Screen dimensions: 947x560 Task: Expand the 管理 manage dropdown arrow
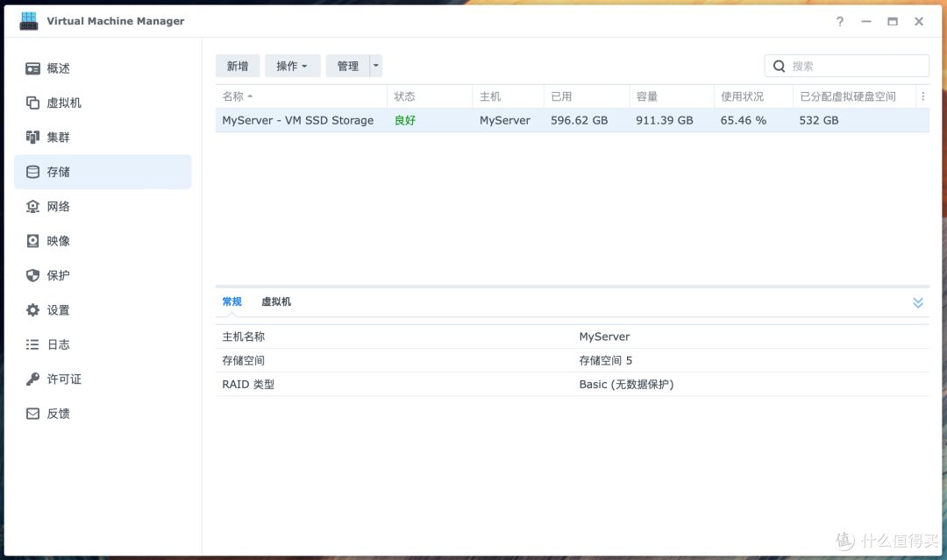[x=376, y=66]
